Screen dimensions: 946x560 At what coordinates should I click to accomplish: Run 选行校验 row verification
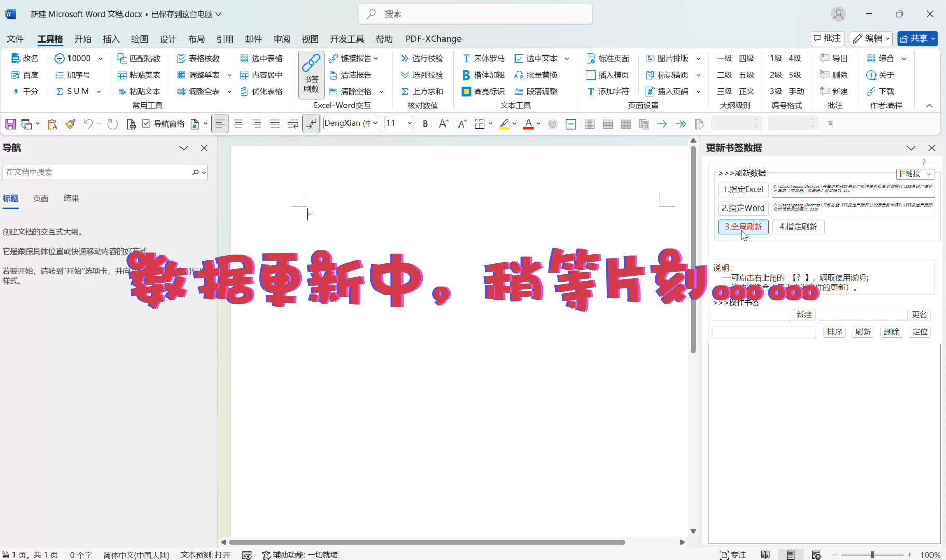tap(422, 58)
